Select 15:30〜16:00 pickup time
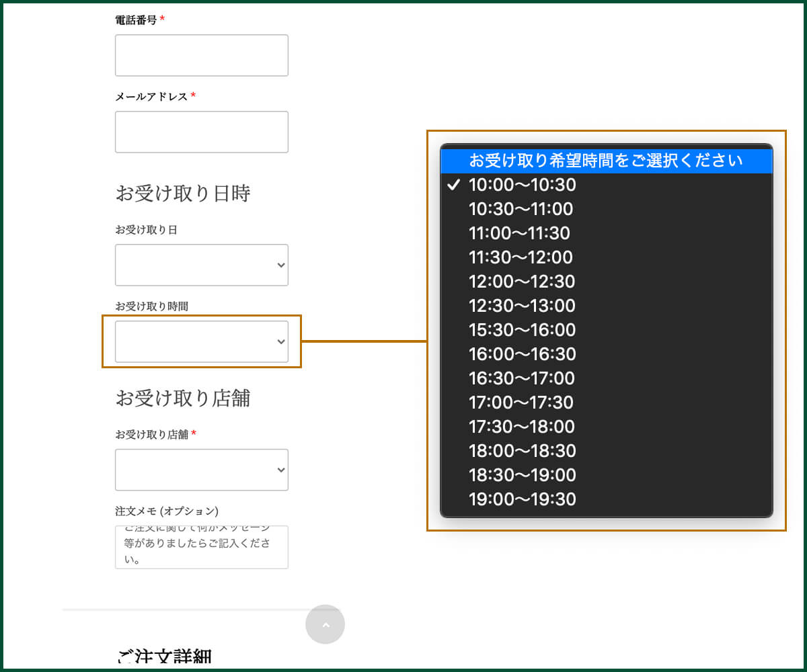This screenshot has width=807, height=672. click(523, 330)
